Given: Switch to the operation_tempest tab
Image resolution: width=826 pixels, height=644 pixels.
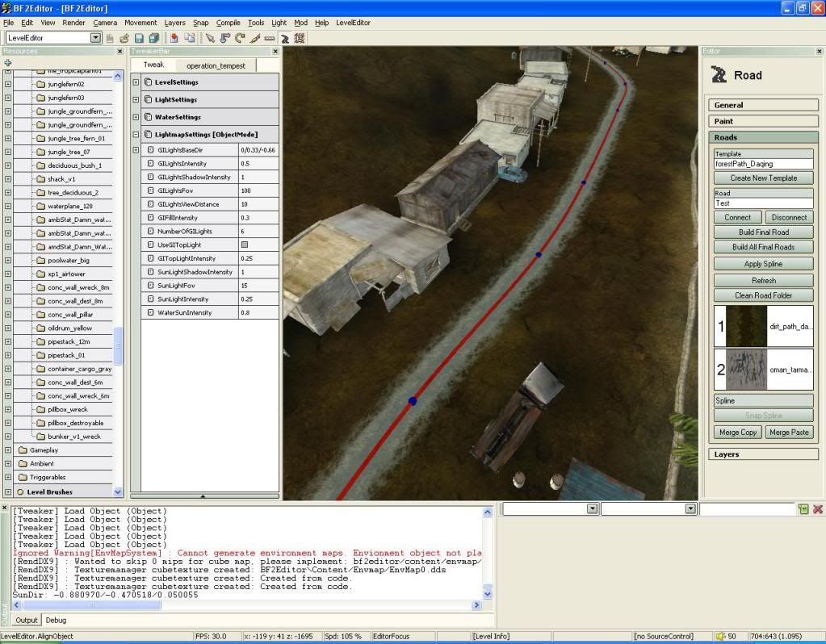Looking at the screenshot, I should click(216, 65).
